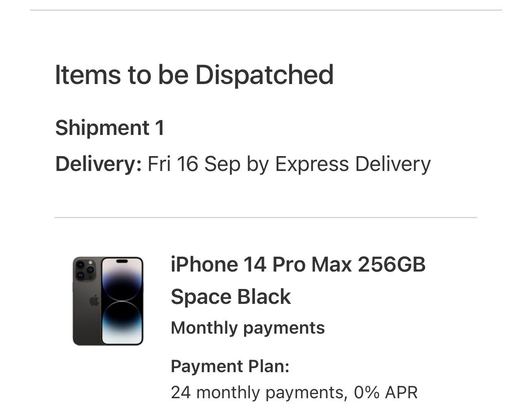Viewport: 532px width, 409px height.
Task: Click the rear camera module on the phone image
Action: tap(85, 269)
